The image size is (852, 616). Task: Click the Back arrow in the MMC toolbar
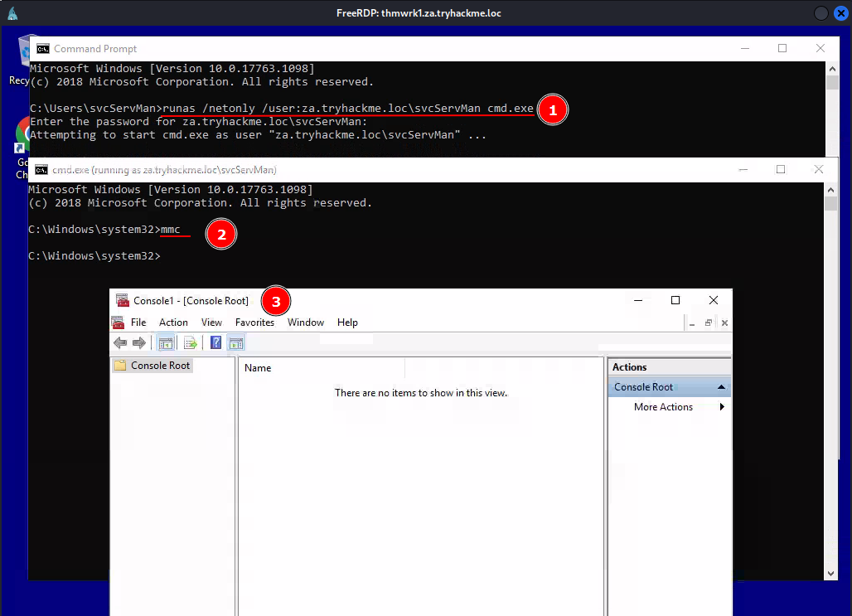[x=120, y=342]
